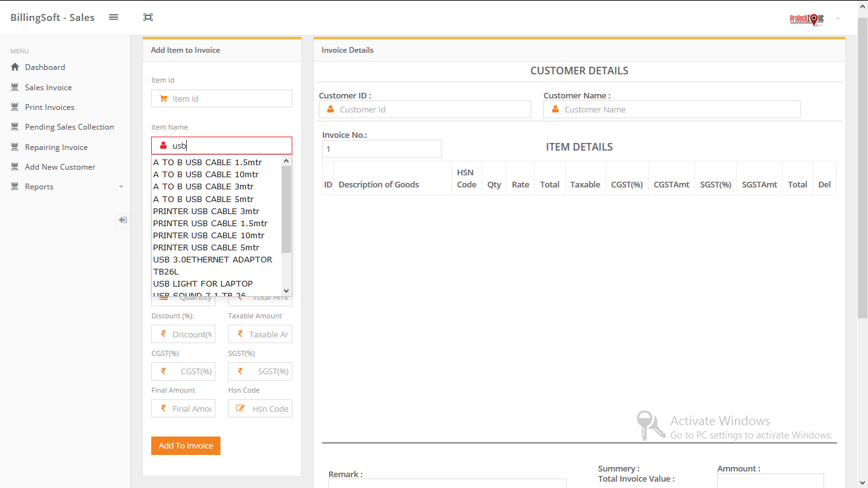This screenshot has height=488, width=868.
Task: Click the Invoice No. field
Action: 382,149
